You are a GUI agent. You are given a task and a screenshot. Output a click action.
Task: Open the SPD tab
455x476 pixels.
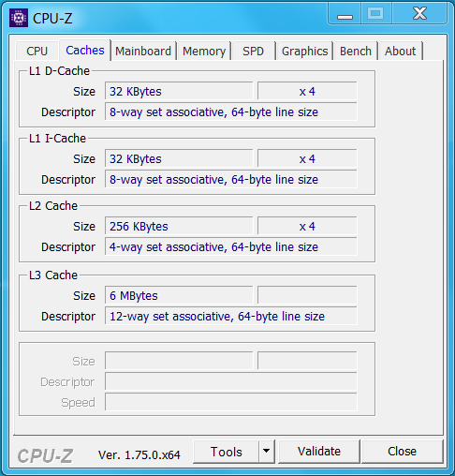(x=254, y=51)
